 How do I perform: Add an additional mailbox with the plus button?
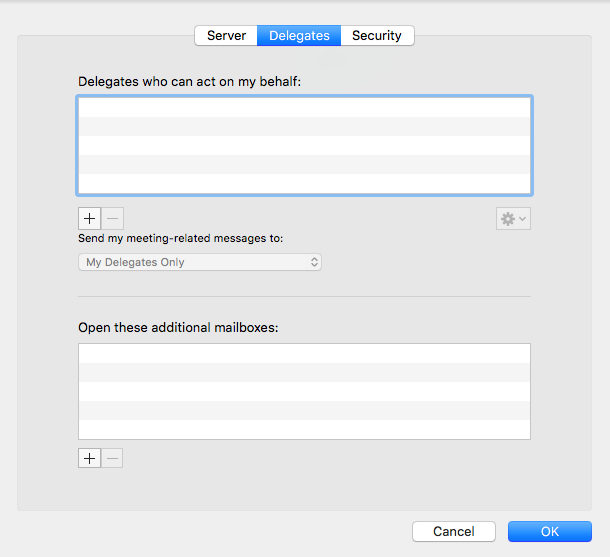[x=89, y=458]
